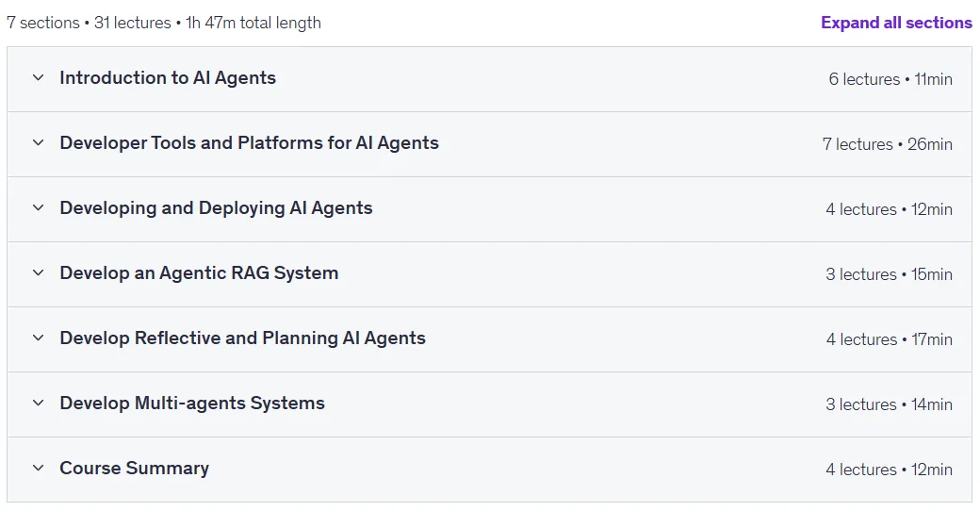Open the Course Summary section title

pos(135,469)
